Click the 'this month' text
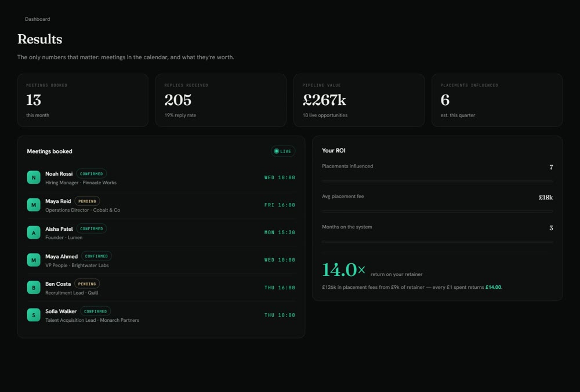The height and width of the screenshot is (392, 580). pyautogui.click(x=38, y=115)
